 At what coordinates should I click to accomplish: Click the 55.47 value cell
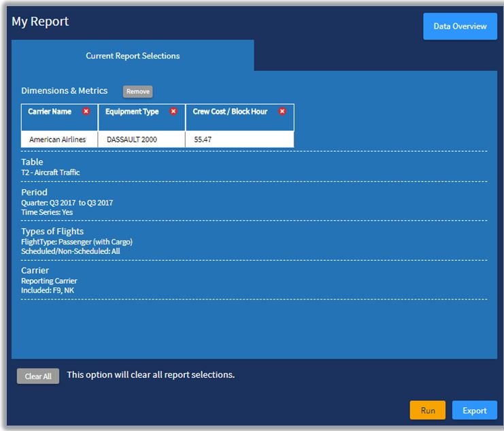tap(203, 140)
